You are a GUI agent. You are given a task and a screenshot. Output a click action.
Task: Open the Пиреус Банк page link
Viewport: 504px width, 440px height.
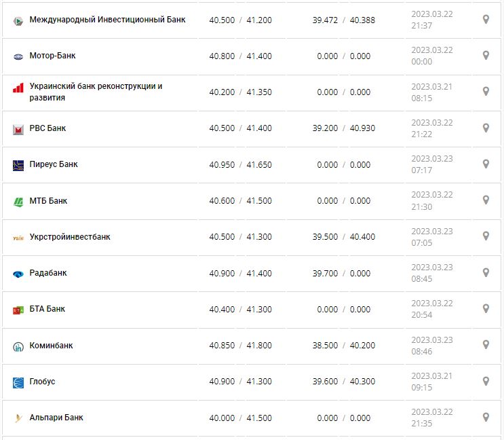click(x=54, y=164)
